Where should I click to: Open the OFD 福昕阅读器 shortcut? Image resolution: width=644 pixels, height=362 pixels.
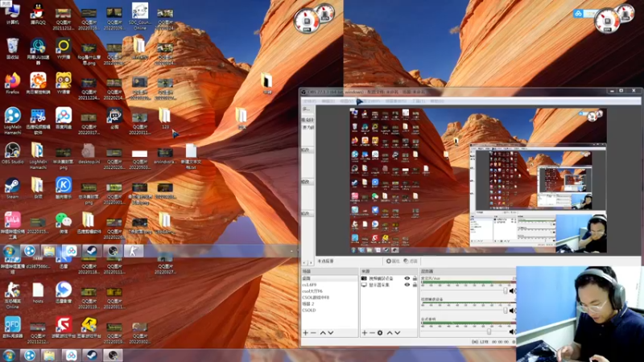12,327
